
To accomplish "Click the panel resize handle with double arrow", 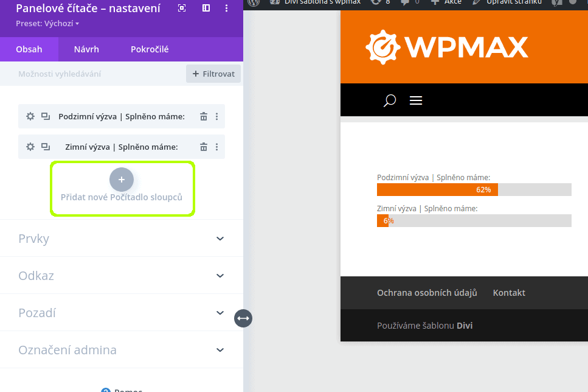I will pos(243,318).
